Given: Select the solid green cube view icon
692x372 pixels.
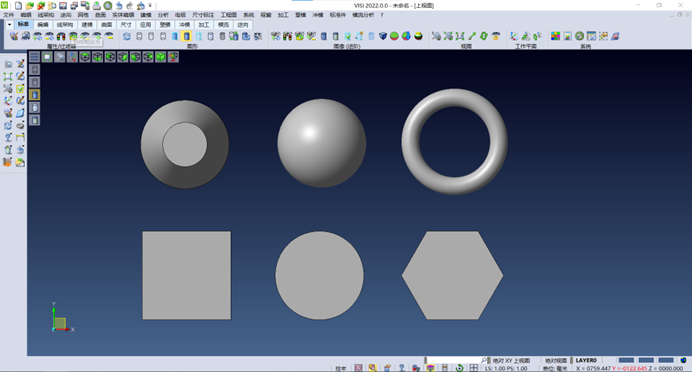Looking at the screenshot, I should [161, 57].
